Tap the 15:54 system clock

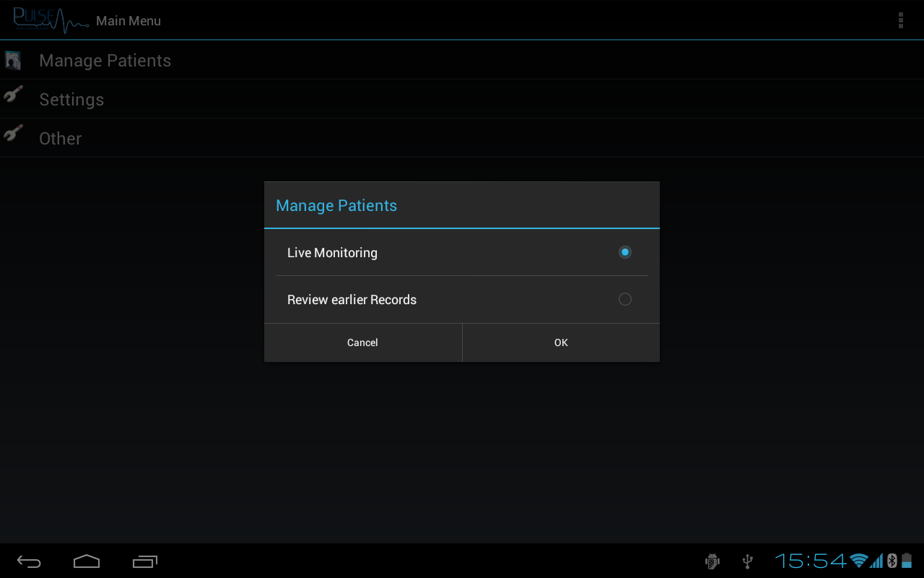(x=810, y=561)
